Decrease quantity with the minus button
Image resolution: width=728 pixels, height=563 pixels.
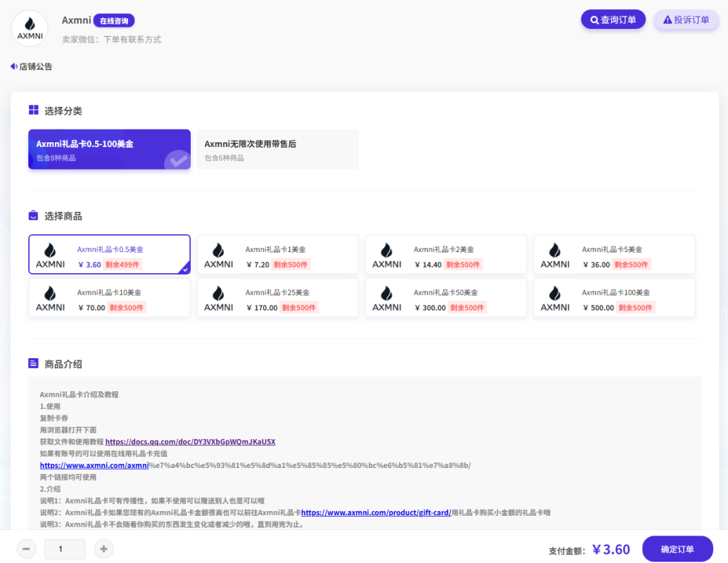tap(27, 549)
